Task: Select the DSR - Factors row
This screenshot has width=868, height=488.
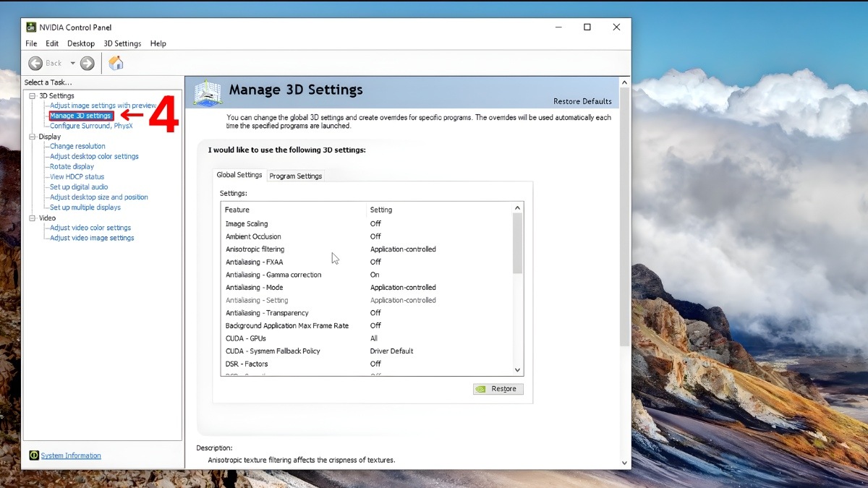Action: click(x=367, y=364)
